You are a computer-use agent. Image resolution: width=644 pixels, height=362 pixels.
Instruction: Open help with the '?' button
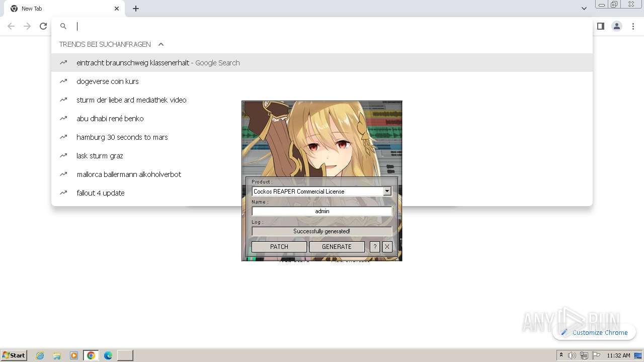coord(375,247)
